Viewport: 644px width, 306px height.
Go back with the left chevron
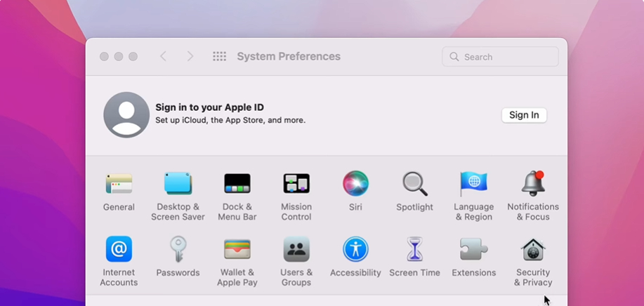(x=164, y=56)
